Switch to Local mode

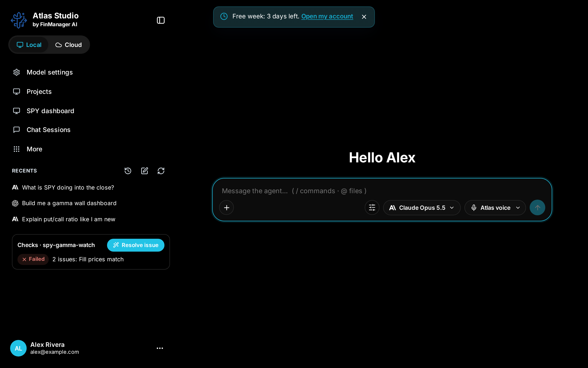click(29, 45)
